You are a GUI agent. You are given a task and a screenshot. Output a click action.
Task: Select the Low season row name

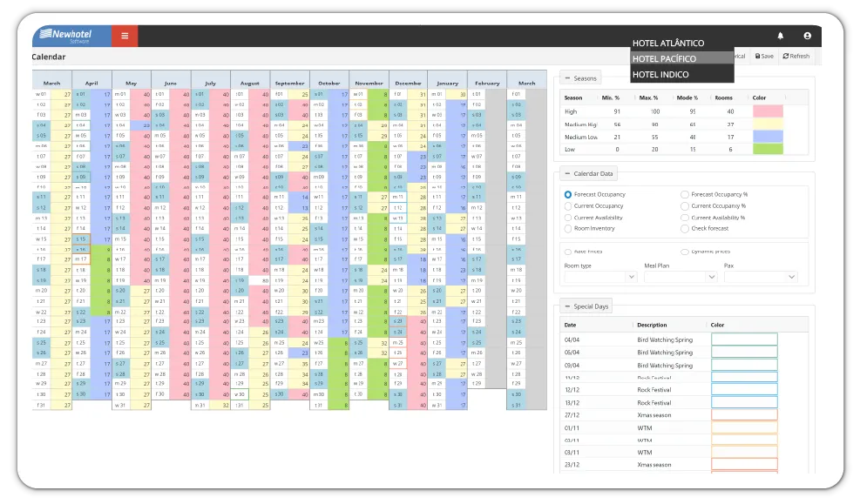tap(570, 149)
